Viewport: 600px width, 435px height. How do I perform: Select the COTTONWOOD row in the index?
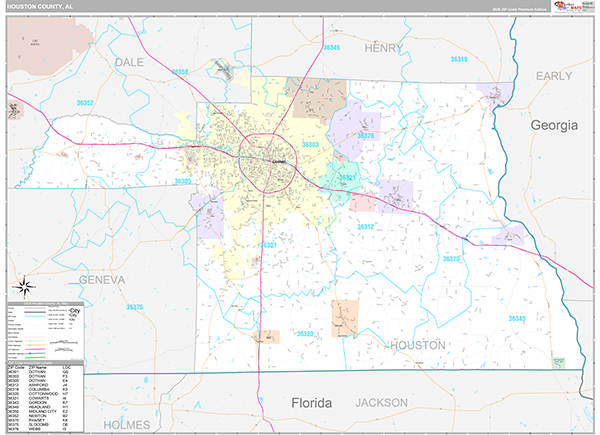click(45, 394)
